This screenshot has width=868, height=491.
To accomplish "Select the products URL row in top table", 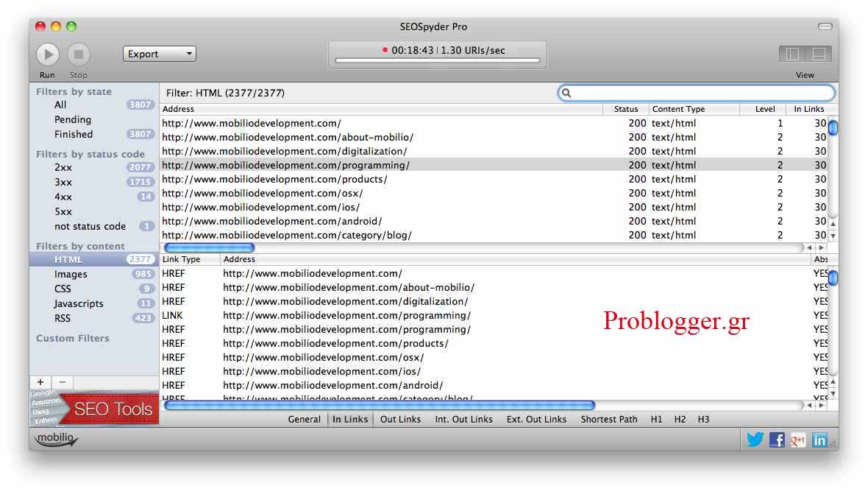I will click(494, 180).
